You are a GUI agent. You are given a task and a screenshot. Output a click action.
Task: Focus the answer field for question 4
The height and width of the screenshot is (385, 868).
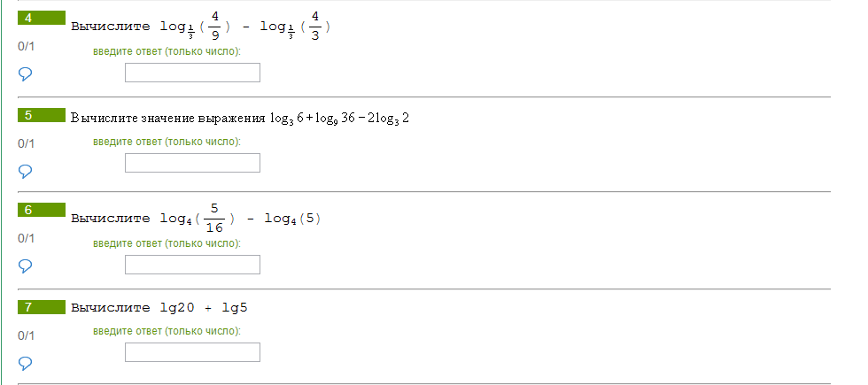(x=192, y=73)
